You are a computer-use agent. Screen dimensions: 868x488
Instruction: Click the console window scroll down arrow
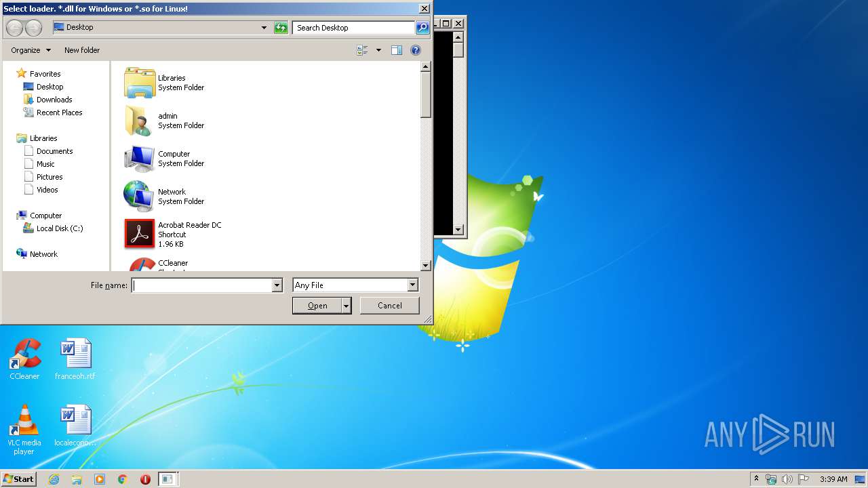(x=458, y=230)
